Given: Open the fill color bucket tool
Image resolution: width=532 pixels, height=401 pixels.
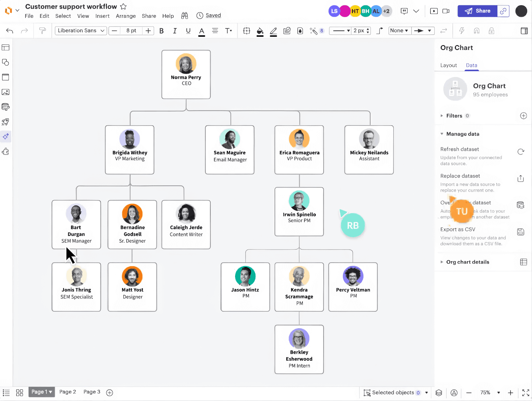Looking at the screenshot, I should tap(260, 31).
